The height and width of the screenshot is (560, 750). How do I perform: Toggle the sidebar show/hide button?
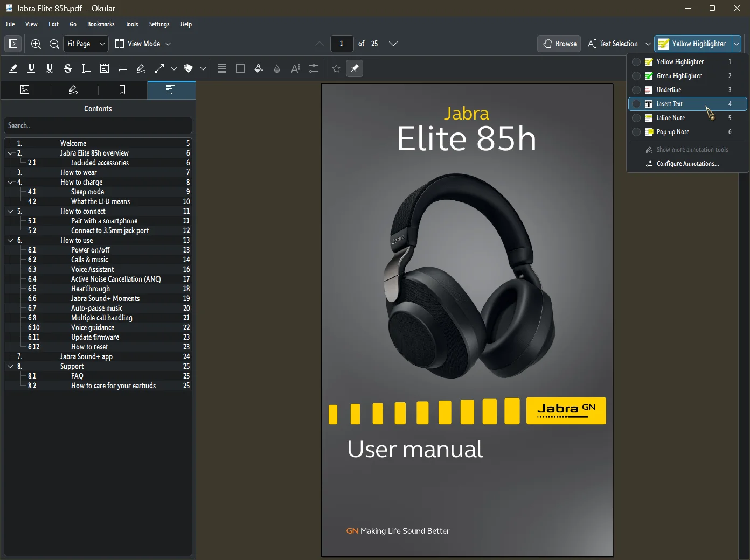coord(13,44)
